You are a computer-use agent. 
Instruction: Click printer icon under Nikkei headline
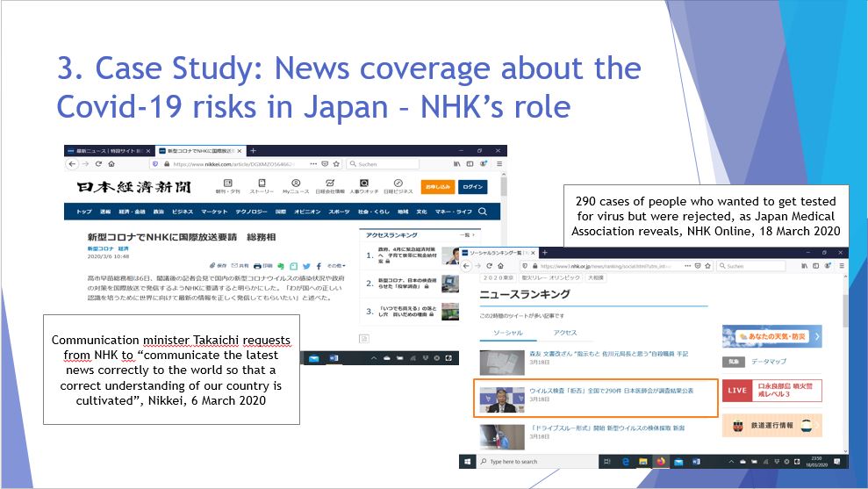(x=257, y=266)
